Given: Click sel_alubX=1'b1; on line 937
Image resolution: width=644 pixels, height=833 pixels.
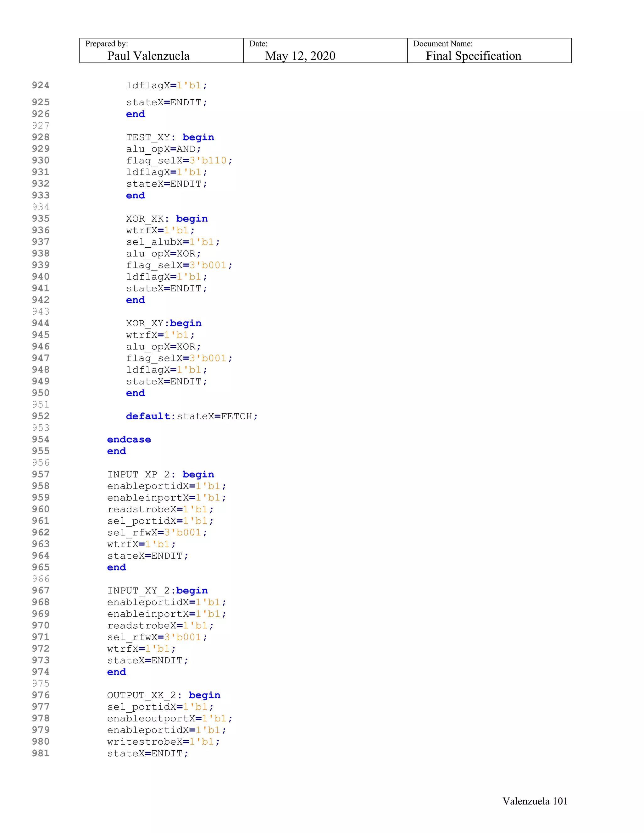Looking at the screenshot, I should pyautogui.click(x=173, y=242).
